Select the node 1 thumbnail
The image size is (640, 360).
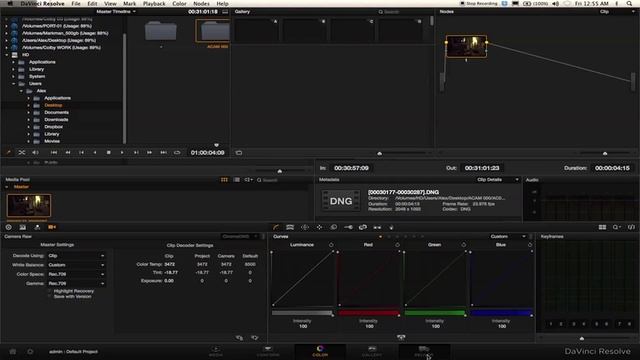(x=466, y=46)
